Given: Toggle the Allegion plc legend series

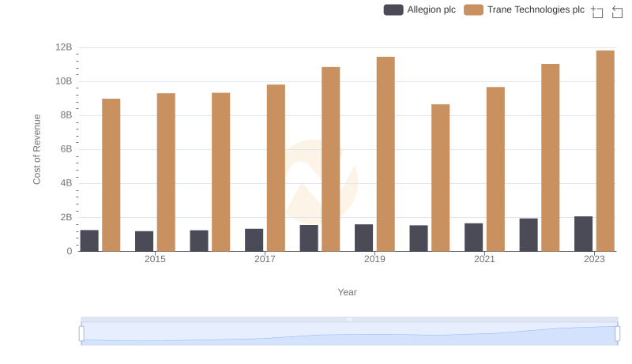Looking at the screenshot, I should (419, 9).
